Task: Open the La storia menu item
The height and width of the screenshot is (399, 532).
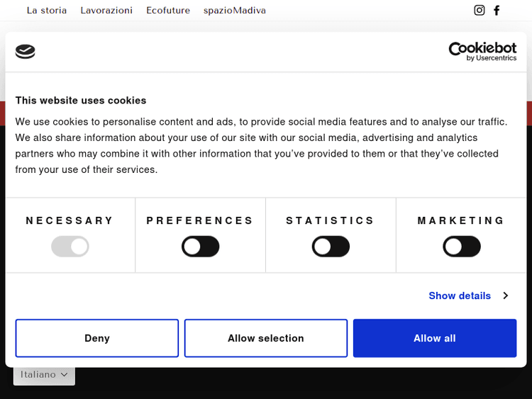Action: point(47,11)
